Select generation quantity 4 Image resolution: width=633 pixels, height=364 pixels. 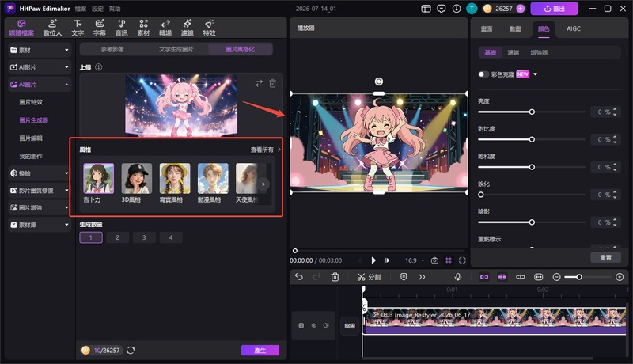point(171,237)
